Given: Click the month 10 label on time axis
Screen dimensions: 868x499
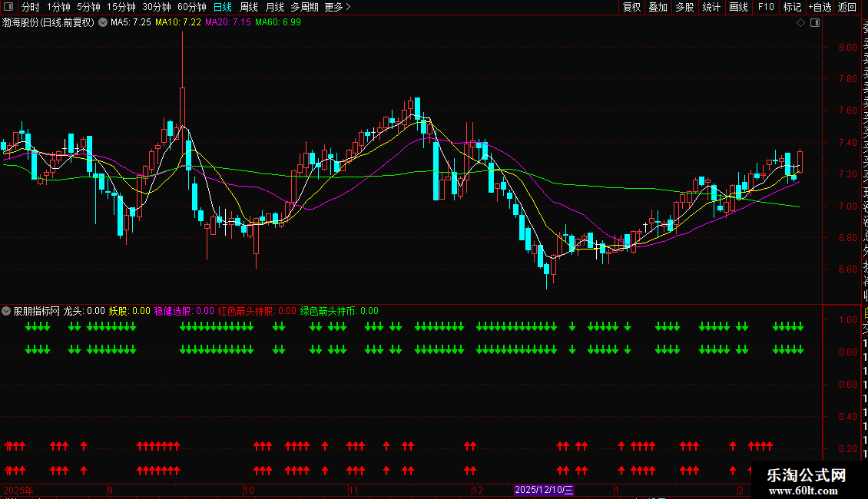Looking at the screenshot, I should click(x=249, y=490).
